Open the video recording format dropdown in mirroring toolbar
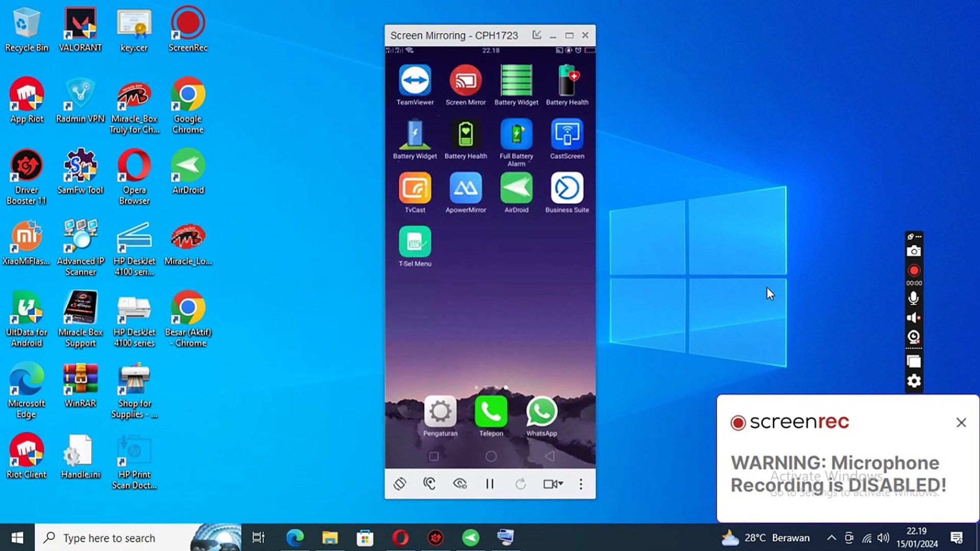 553,484
